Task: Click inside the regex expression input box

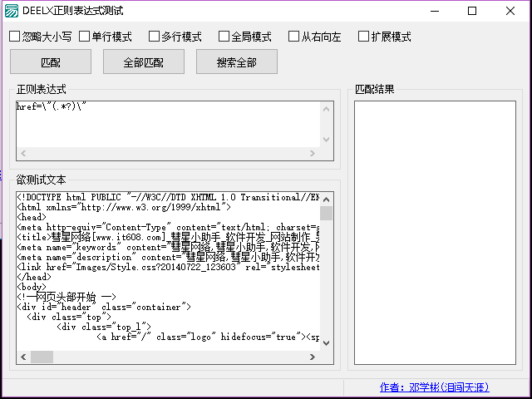Action: (168, 124)
